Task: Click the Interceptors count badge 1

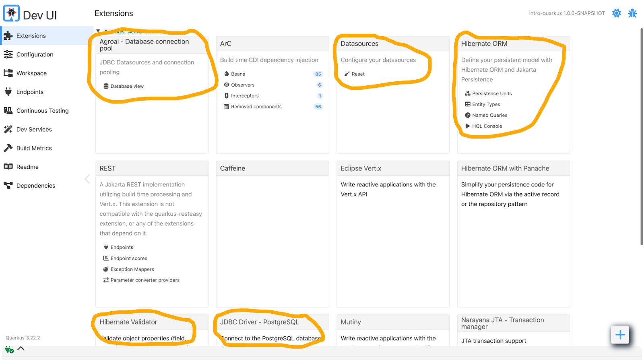Action: [320, 96]
